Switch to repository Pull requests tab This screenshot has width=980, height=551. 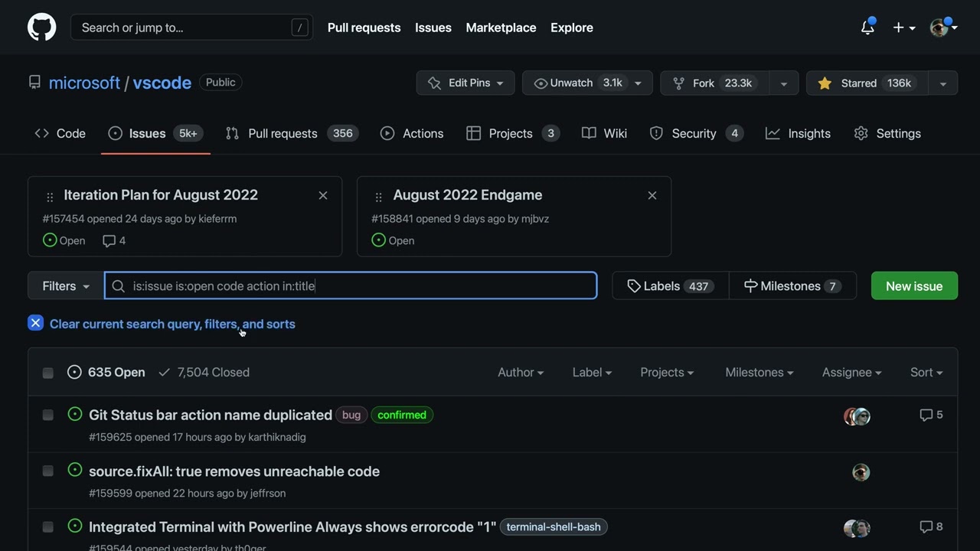292,133
